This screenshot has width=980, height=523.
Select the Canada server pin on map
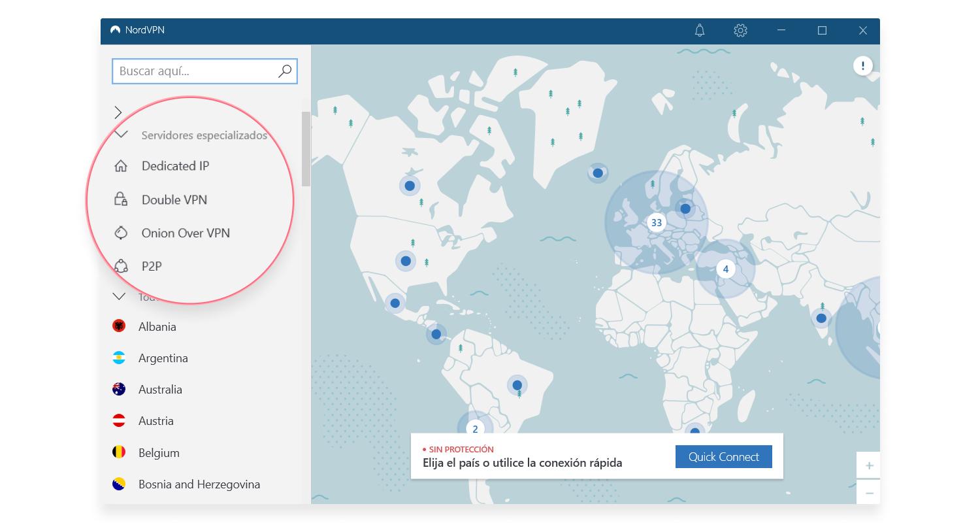click(410, 186)
